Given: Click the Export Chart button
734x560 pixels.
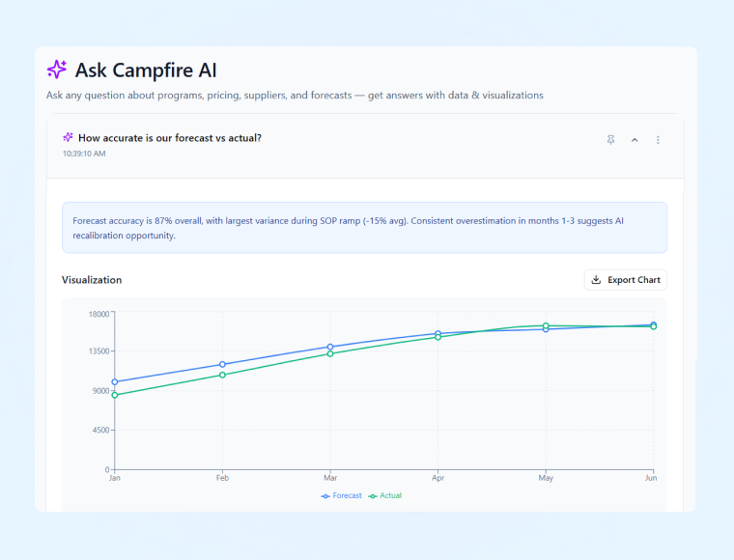Looking at the screenshot, I should [x=626, y=280].
